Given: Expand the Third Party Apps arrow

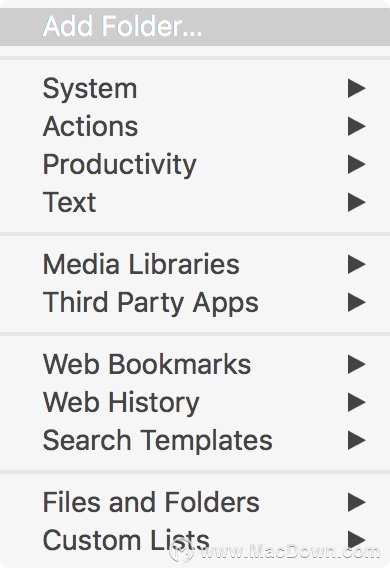Looking at the screenshot, I should tap(357, 302).
